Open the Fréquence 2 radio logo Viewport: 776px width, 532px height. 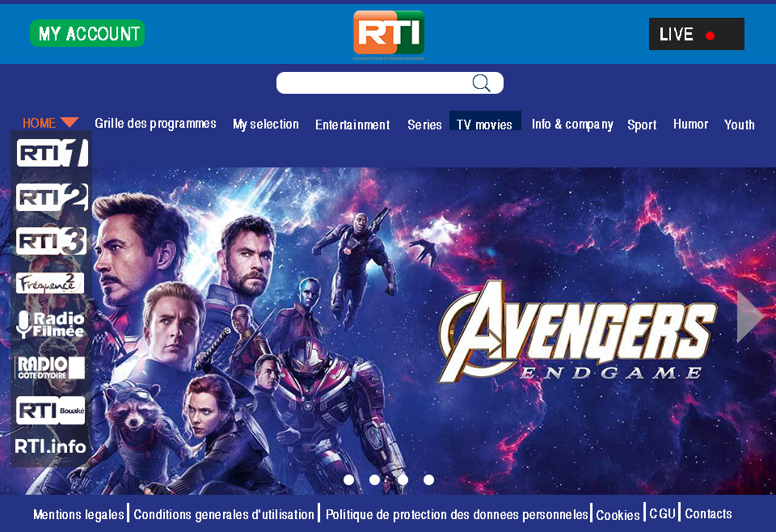pos(50,283)
